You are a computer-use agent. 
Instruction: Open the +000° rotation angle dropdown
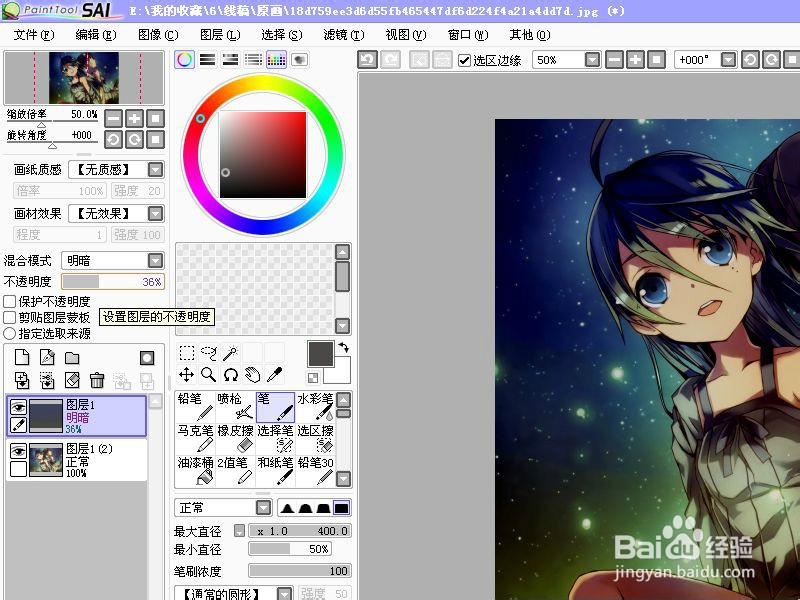[x=729, y=60]
